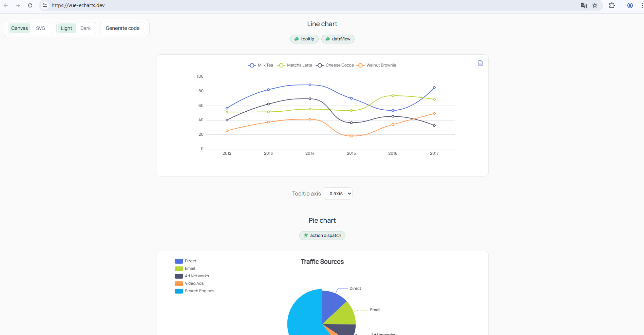Click the site information icon beside the URL

44,5
